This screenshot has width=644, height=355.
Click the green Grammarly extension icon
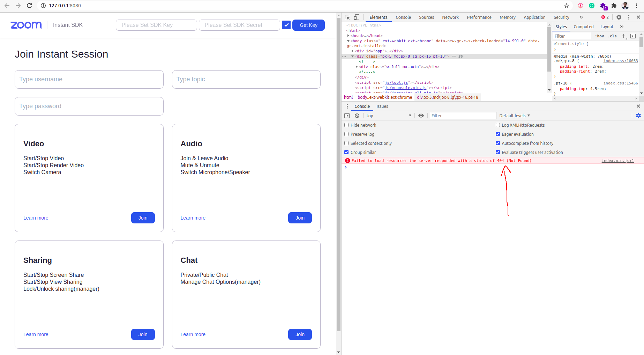[x=592, y=6]
